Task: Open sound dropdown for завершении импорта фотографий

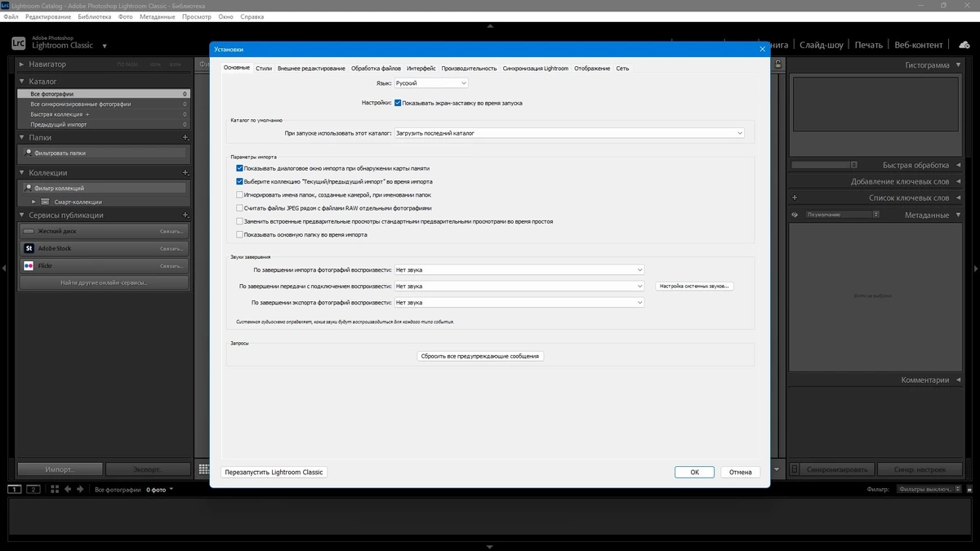Action: point(519,269)
